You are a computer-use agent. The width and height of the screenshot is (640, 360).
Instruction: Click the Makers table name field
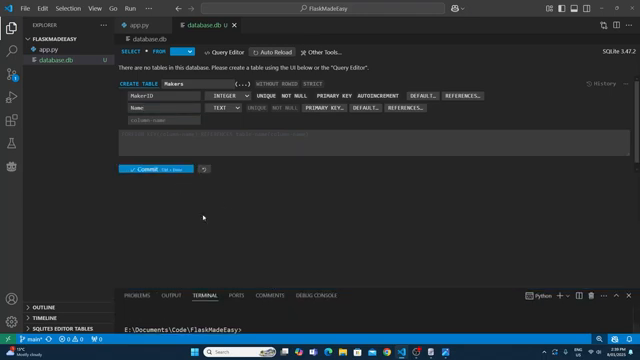coord(198,84)
